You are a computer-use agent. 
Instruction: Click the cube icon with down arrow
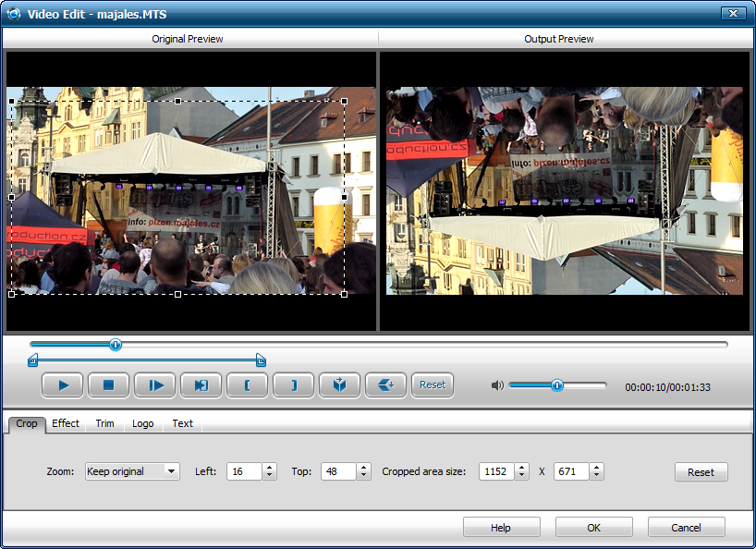coord(385,385)
